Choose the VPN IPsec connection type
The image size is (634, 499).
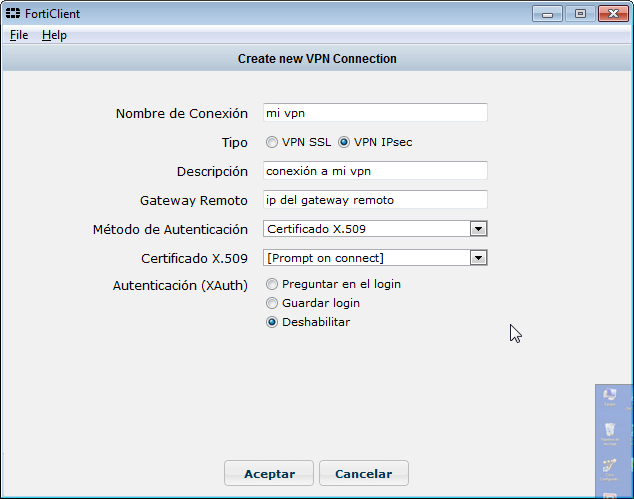coord(344,142)
